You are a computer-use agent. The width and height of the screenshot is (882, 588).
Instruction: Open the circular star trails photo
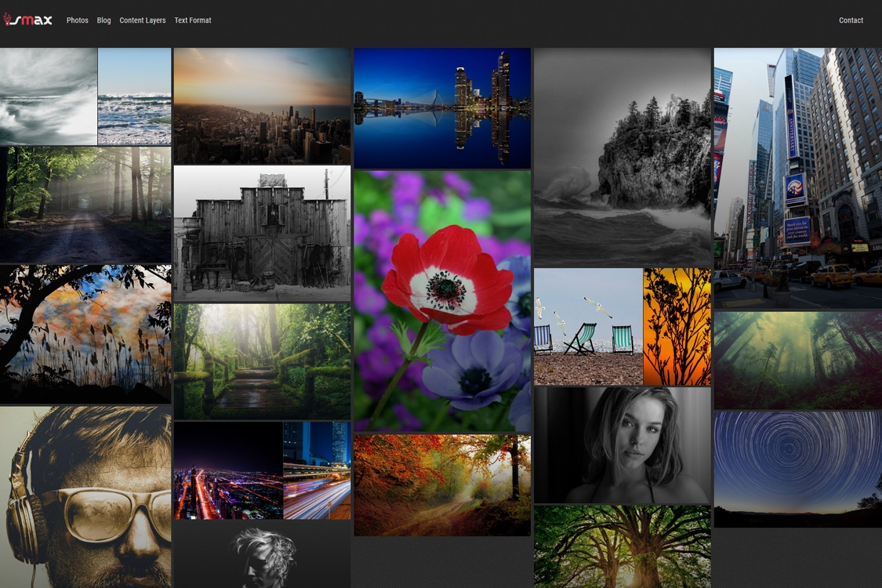click(x=798, y=470)
